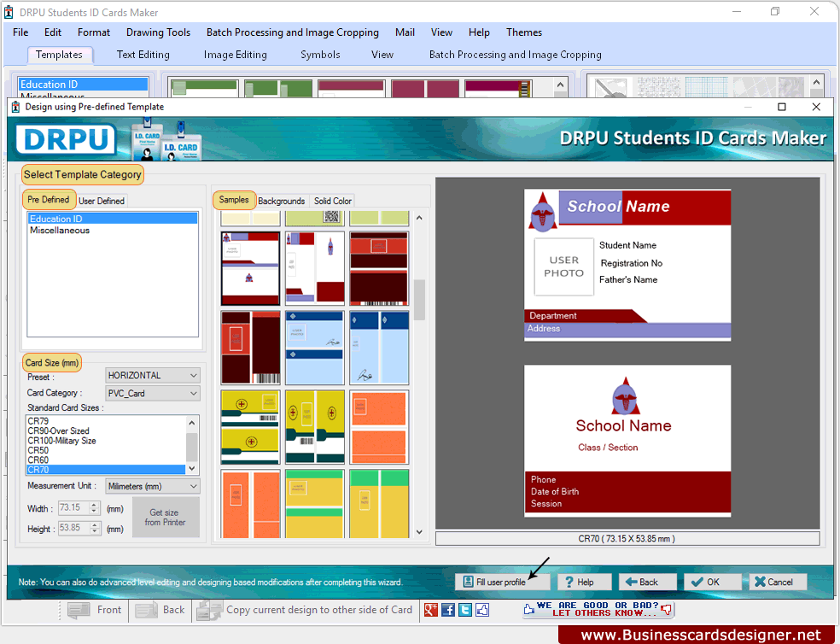
Task: Click the Height input field
Action: [74, 528]
